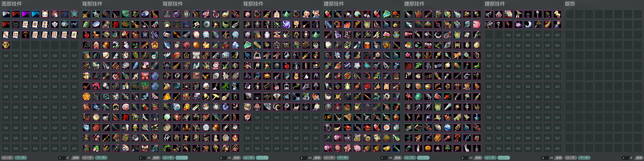Go to next page in 面部挂件 panel
This screenshot has width=644, height=161.
pos(21,158)
